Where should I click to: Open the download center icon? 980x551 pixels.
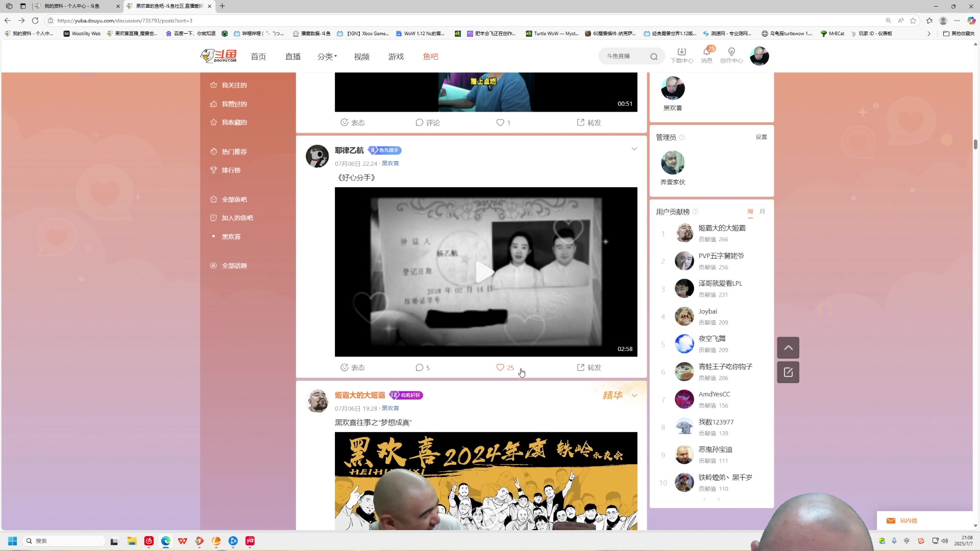pos(681,55)
